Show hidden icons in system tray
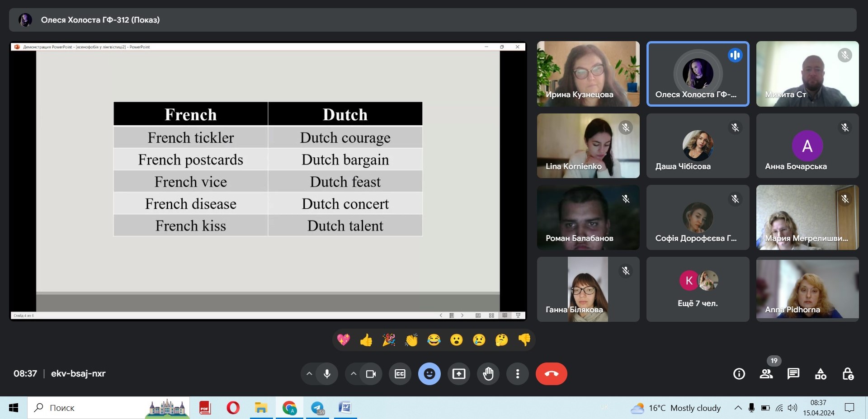This screenshot has width=868, height=419. coord(738,408)
